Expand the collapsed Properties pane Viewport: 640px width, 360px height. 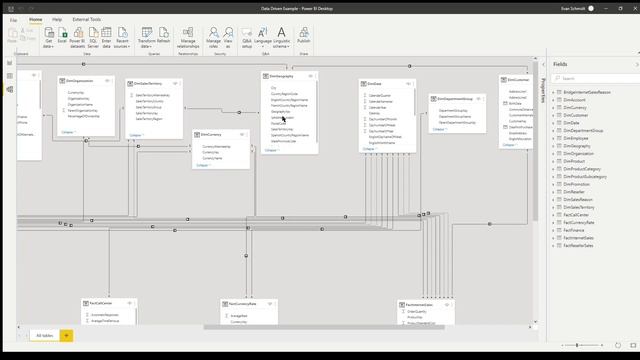pyautogui.click(x=543, y=64)
